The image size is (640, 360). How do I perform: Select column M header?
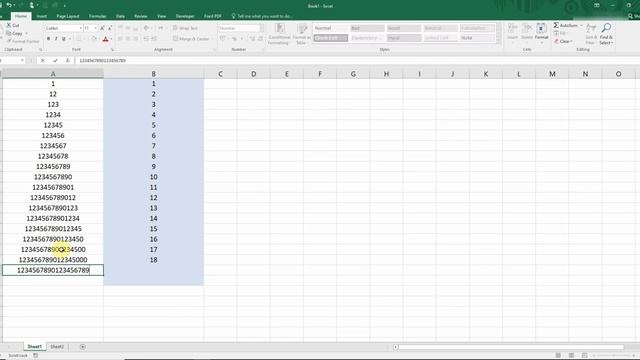point(552,74)
